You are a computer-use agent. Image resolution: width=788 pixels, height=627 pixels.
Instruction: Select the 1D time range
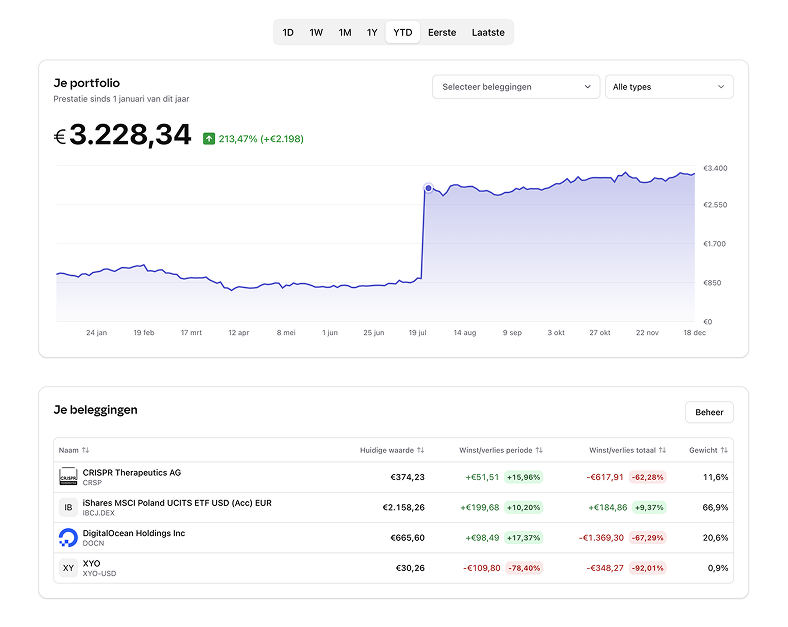pyautogui.click(x=288, y=32)
